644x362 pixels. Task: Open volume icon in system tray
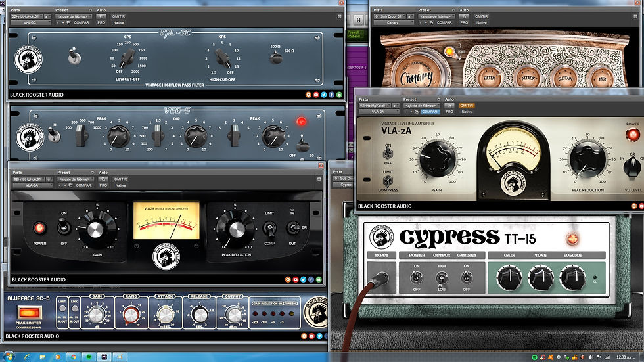[591, 357]
